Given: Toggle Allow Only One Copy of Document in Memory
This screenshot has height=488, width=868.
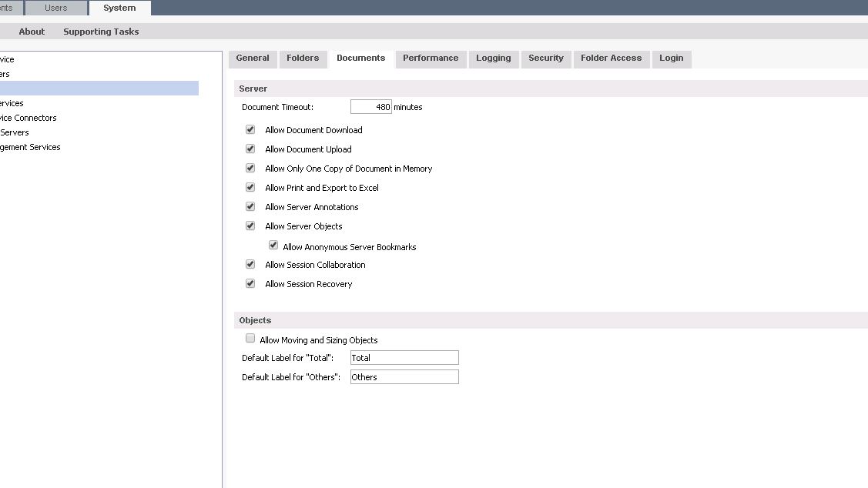Looking at the screenshot, I should pyautogui.click(x=250, y=169).
